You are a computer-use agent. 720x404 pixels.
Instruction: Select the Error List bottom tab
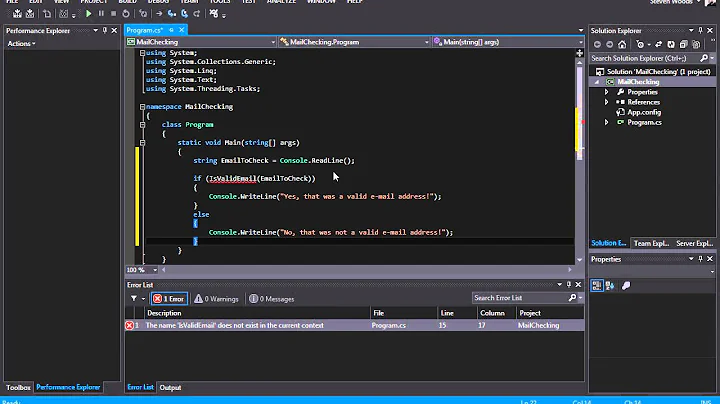[140, 388]
